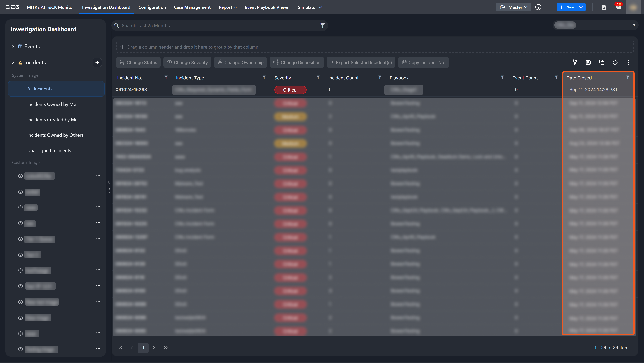Click the notifications icon with red badge
The height and width of the screenshot is (363, 644).
618,7
